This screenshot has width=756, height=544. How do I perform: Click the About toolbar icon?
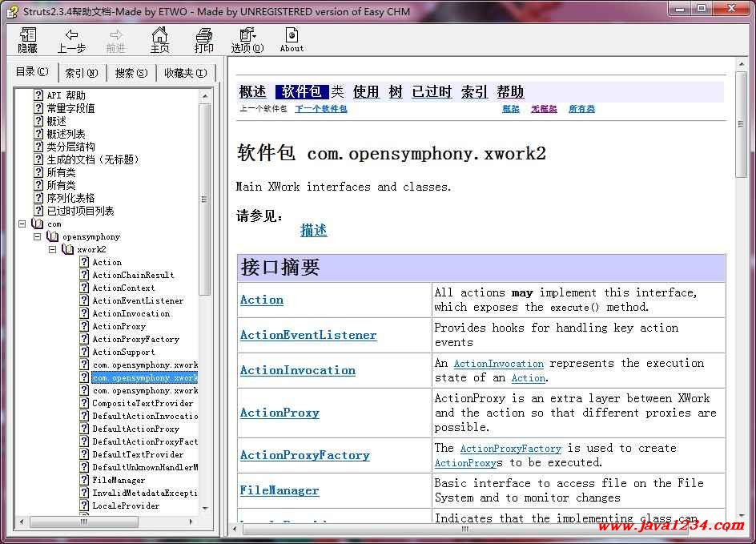(x=292, y=35)
